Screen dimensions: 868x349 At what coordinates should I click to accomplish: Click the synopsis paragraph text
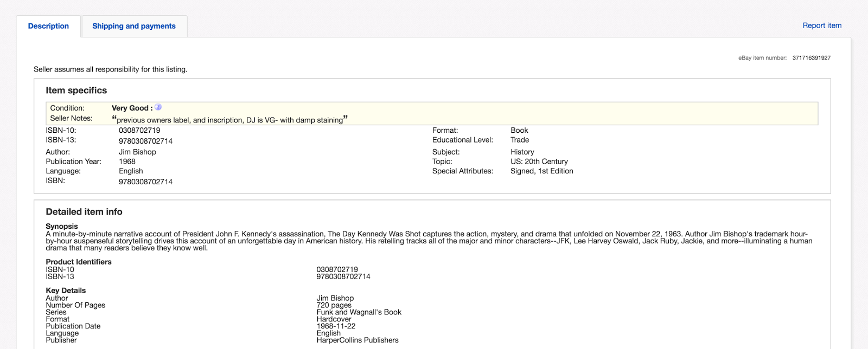(x=429, y=241)
